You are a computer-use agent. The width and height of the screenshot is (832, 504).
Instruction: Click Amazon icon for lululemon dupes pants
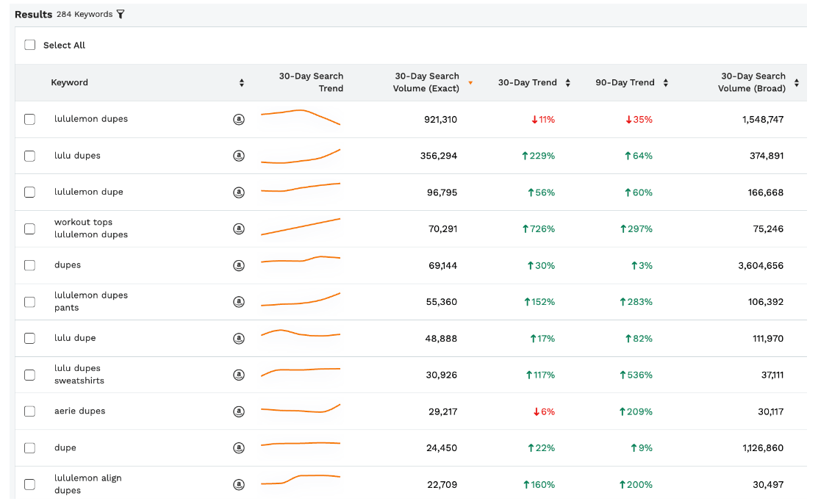pos(239,302)
